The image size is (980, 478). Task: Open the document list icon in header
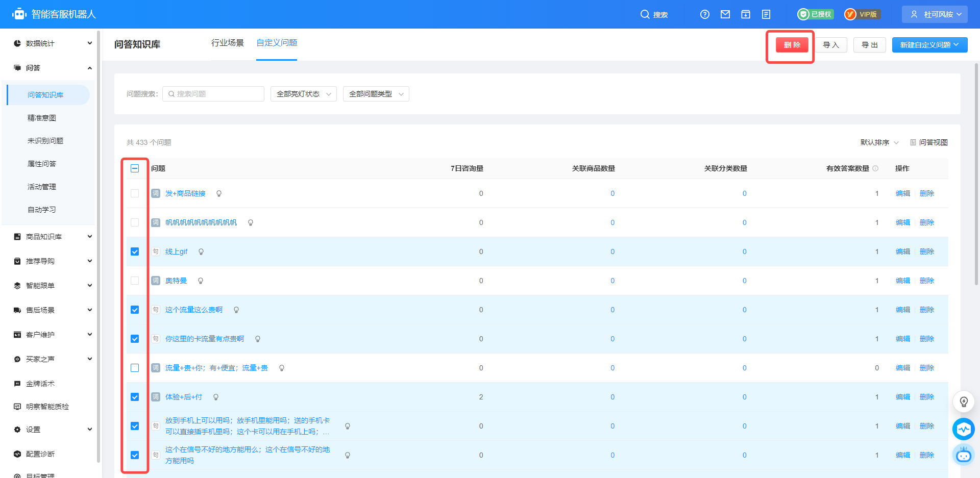pos(766,14)
